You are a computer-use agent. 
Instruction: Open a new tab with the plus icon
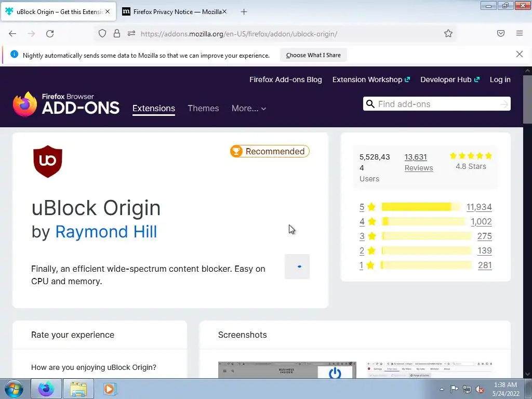click(244, 12)
